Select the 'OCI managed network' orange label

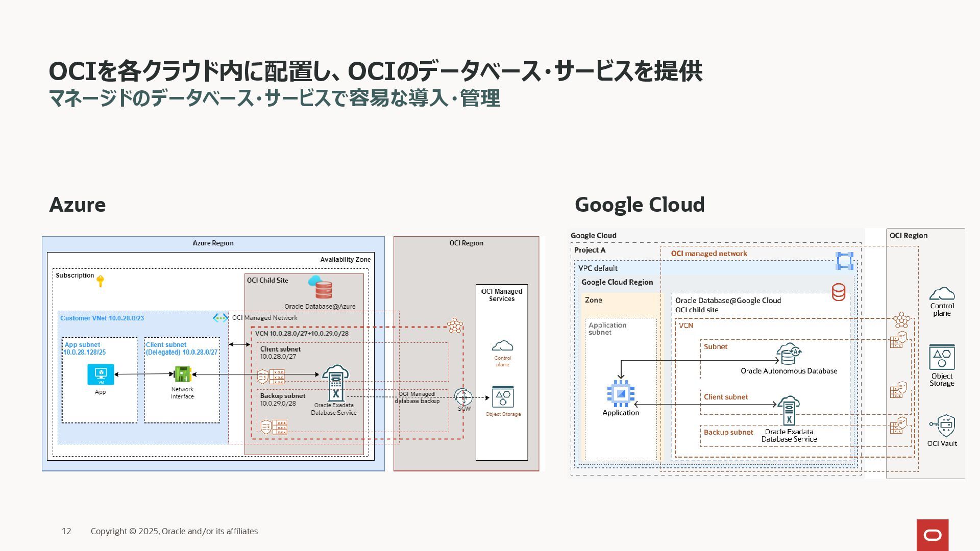709,254
